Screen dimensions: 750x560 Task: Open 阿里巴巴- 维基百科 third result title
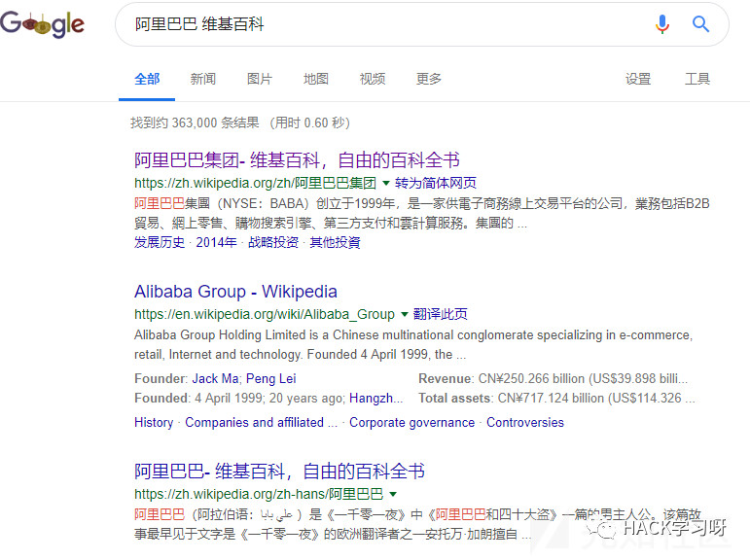point(279,472)
